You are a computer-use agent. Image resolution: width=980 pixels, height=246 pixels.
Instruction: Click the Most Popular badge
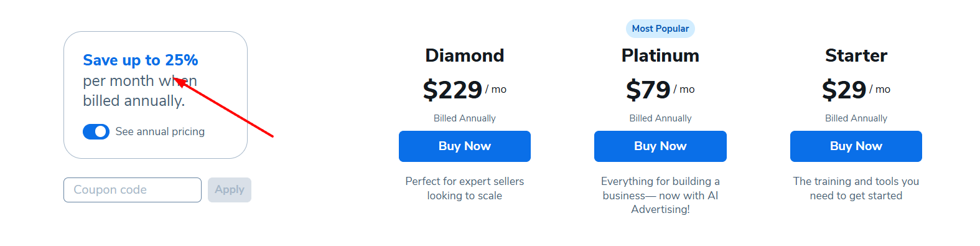660,29
